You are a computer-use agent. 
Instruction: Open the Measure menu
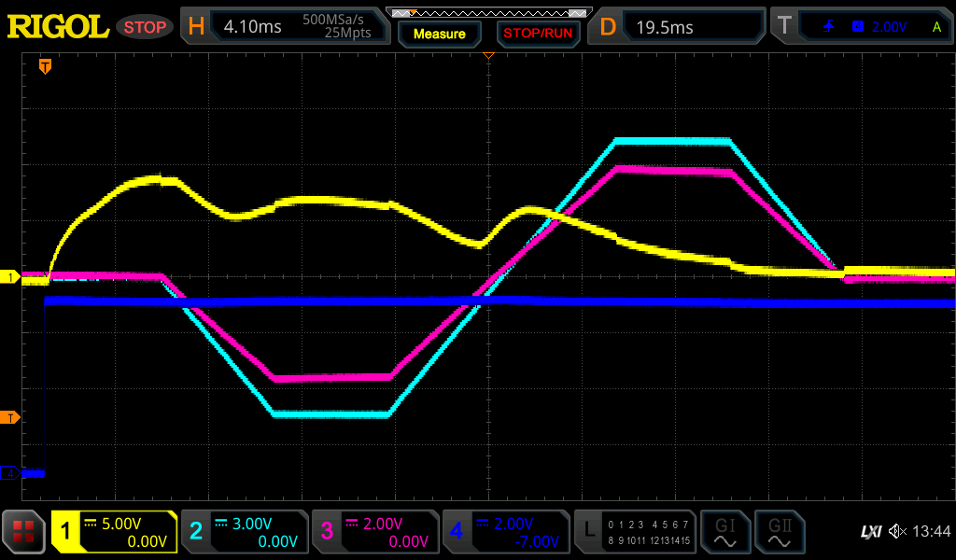pos(439,34)
